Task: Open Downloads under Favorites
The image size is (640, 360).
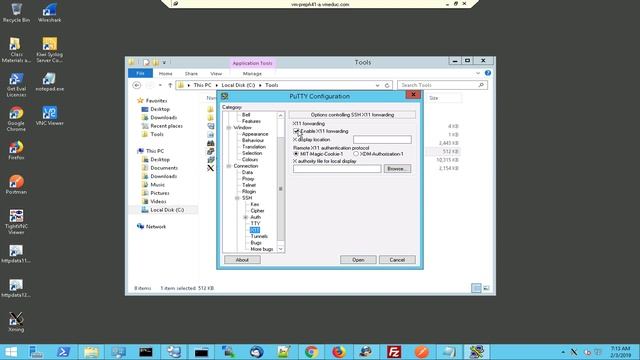Action: pyautogui.click(x=163, y=118)
